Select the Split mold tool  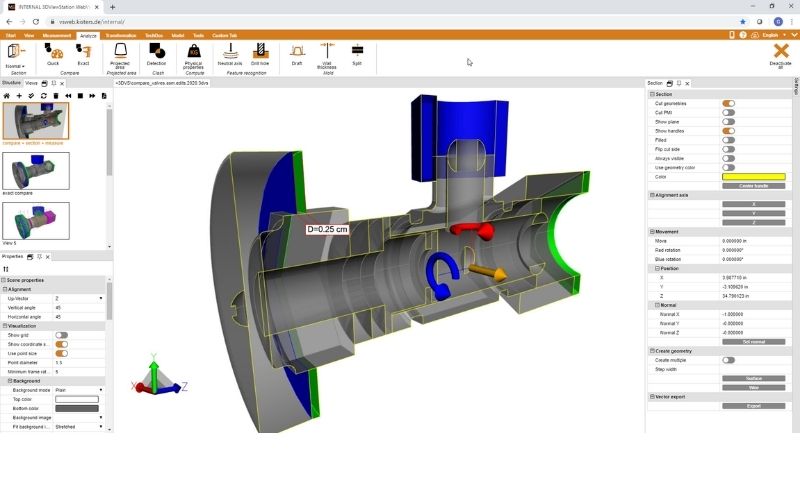357,55
